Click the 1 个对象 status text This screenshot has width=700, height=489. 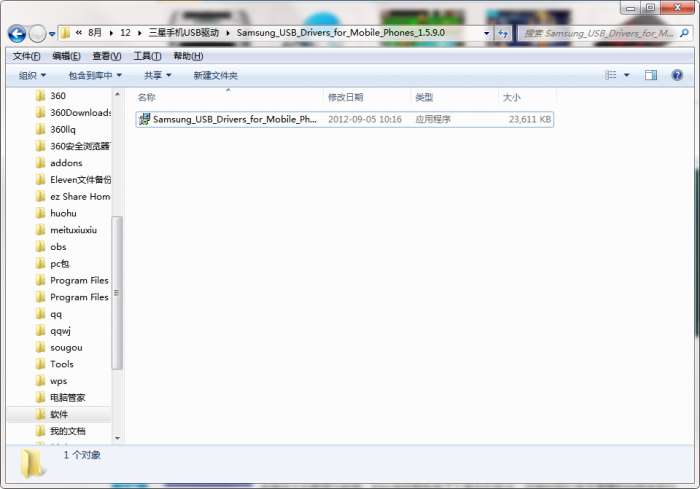82,455
